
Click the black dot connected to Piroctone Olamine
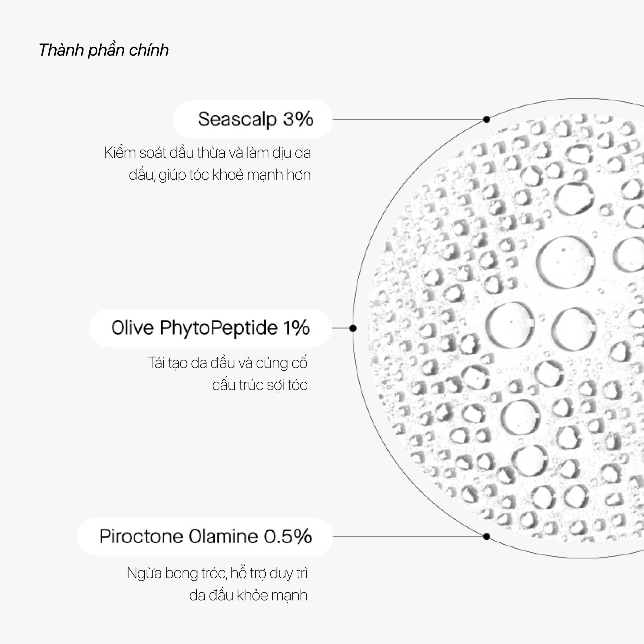pos(486,536)
